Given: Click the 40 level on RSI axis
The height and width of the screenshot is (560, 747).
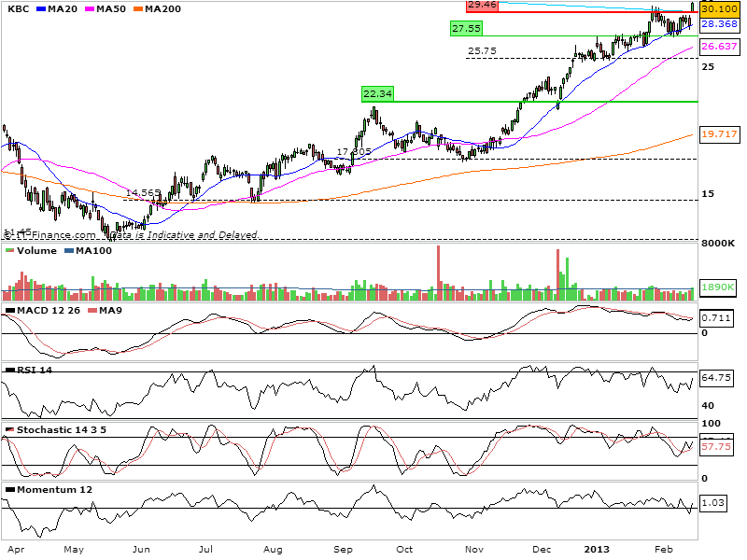Looking at the screenshot, I should (x=708, y=406).
